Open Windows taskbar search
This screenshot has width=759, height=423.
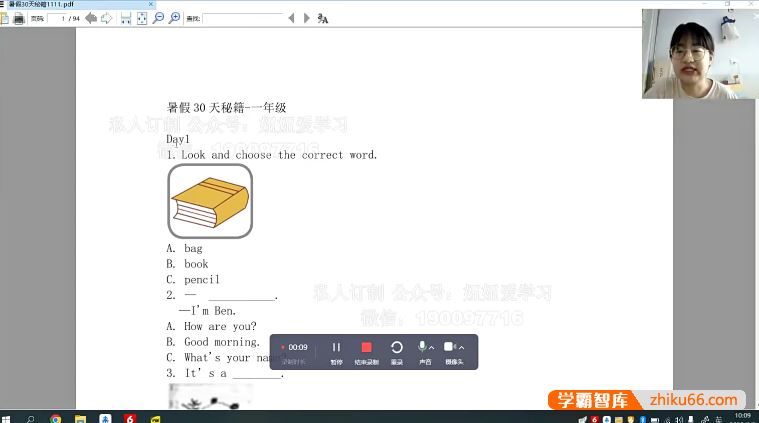pyautogui.click(x=30, y=419)
